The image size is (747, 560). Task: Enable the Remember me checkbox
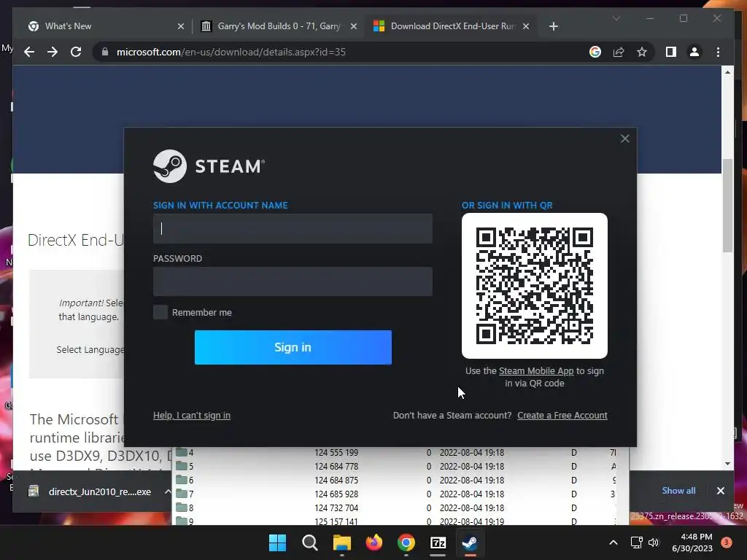tap(160, 312)
